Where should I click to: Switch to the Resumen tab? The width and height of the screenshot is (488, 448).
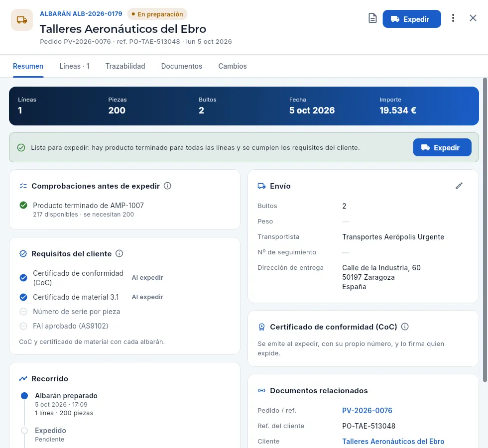point(28,66)
